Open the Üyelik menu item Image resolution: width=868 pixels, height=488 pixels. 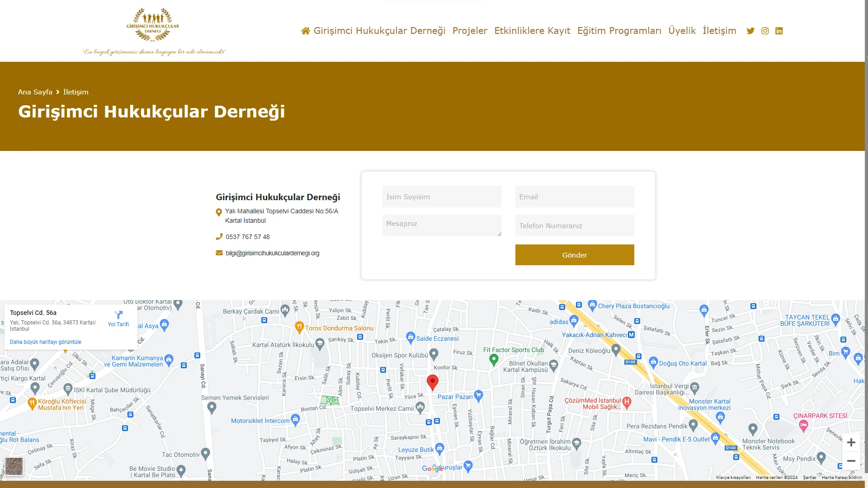point(682,31)
